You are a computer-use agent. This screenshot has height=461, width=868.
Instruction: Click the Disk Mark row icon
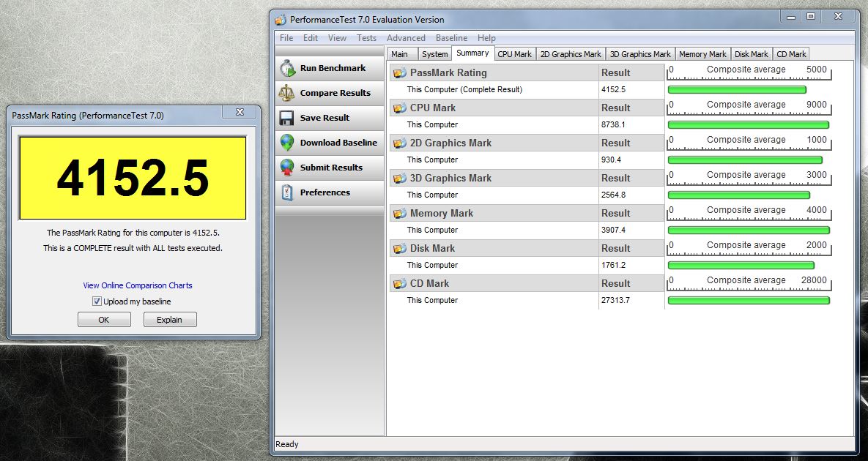click(399, 248)
